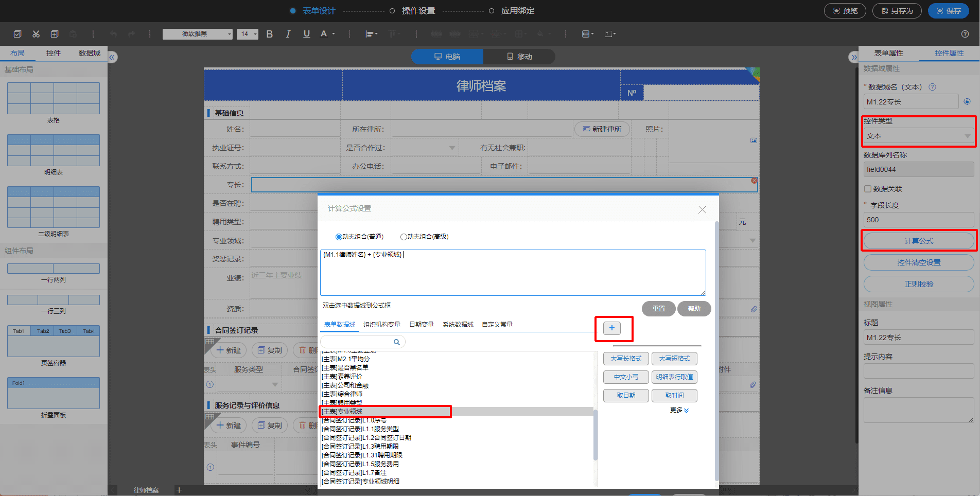The height and width of the screenshot is (496, 980).
Task: Open the 自定义常量 tab in dialog
Action: [497, 325]
